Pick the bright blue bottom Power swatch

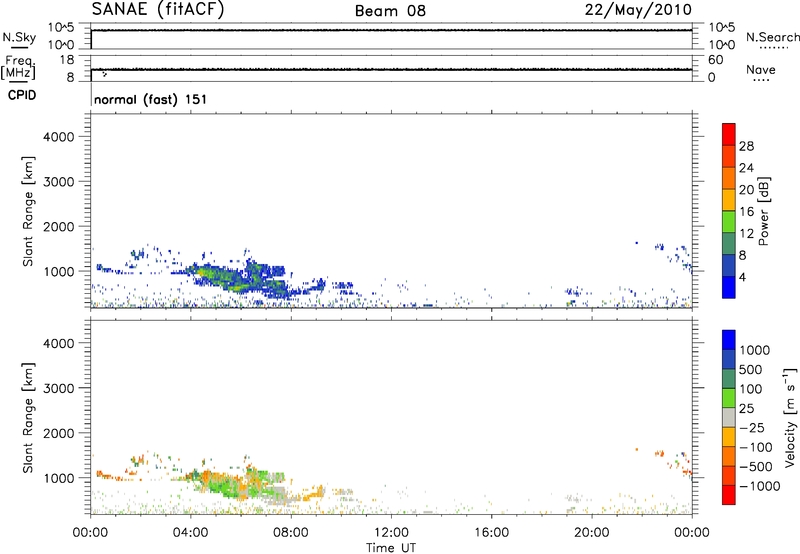click(x=729, y=287)
